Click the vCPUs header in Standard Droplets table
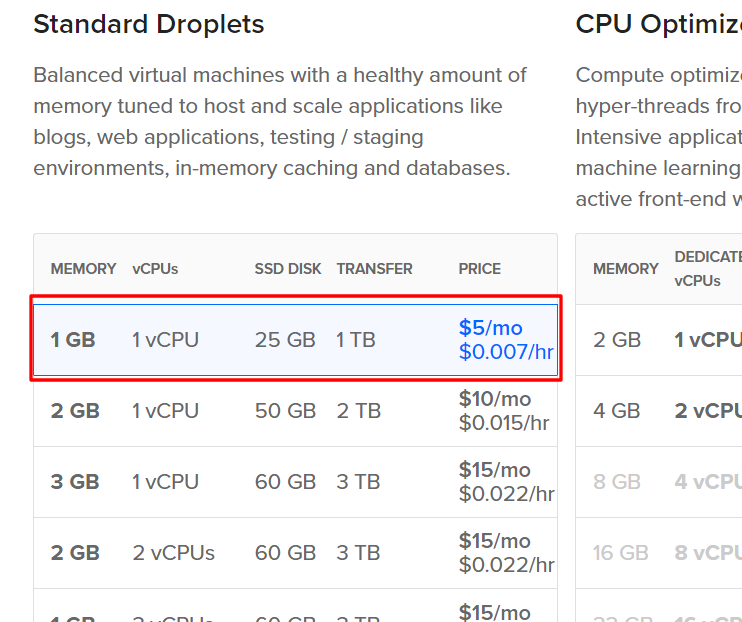The height and width of the screenshot is (622, 742). tap(155, 269)
